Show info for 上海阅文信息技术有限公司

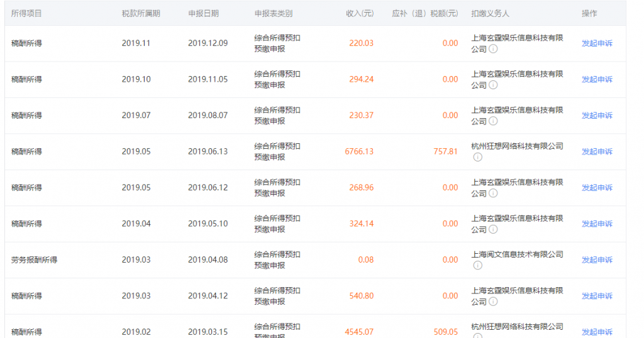pyautogui.click(x=478, y=265)
